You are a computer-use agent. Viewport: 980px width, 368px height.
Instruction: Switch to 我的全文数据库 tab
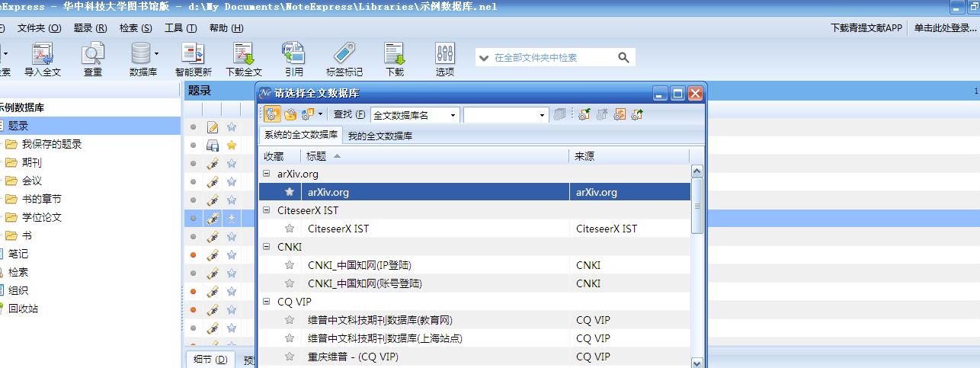380,136
